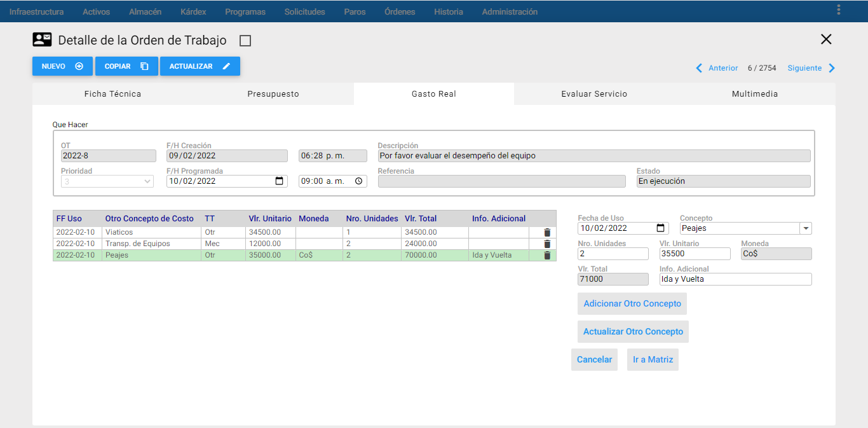The image size is (868, 428).
Task: Click Adicionar Otro Concepto button
Action: pos(632,303)
